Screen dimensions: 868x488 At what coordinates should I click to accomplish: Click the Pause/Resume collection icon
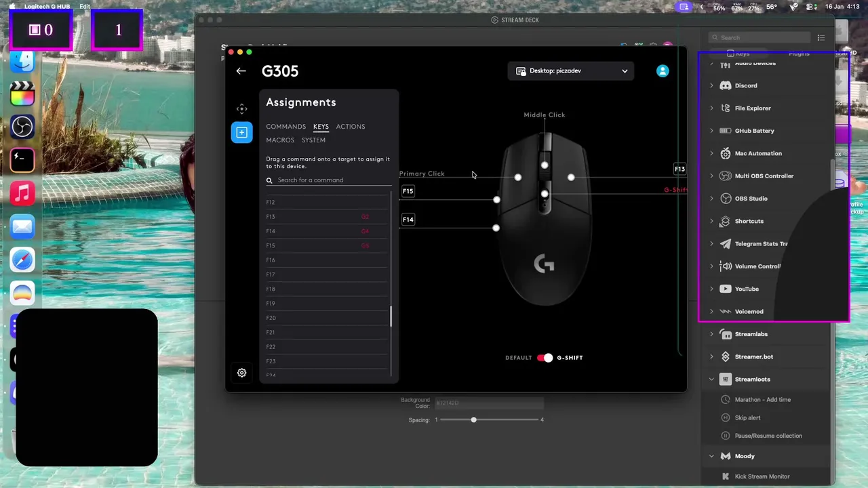(x=726, y=436)
